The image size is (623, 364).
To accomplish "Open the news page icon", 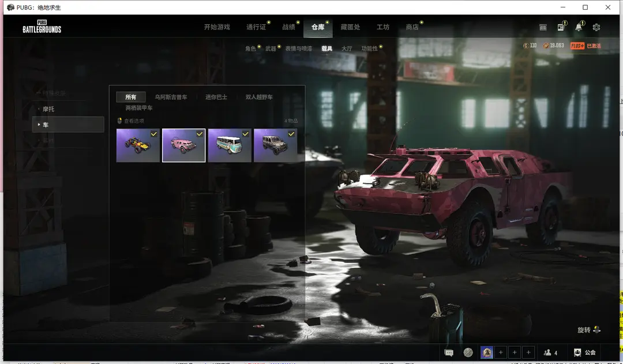I will [561, 27].
